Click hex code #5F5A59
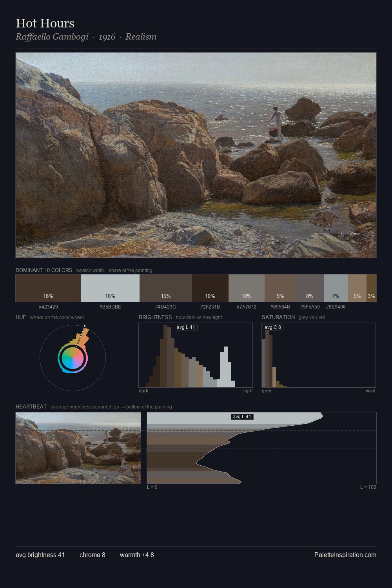Image resolution: width=392 pixels, height=588 pixels. point(310,307)
